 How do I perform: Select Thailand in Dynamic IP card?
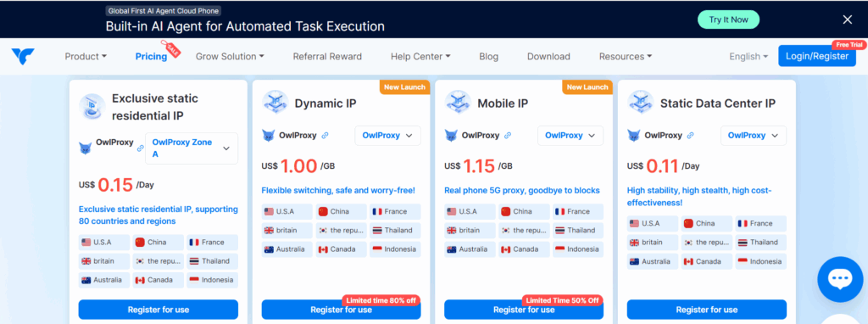(395, 231)
